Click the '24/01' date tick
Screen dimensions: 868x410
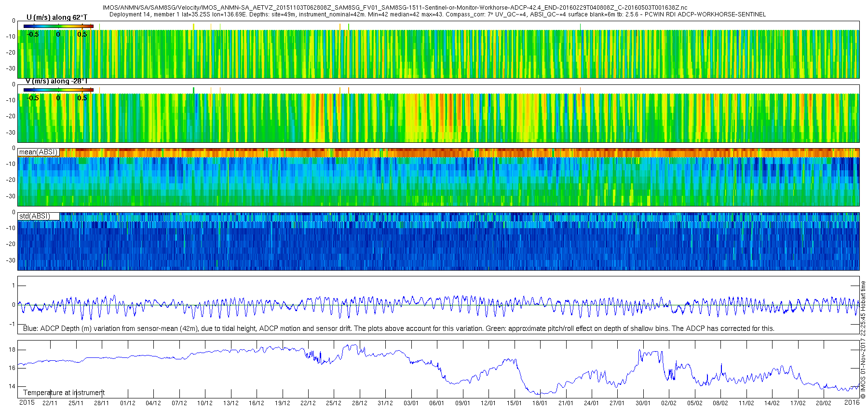coord(592,403)
